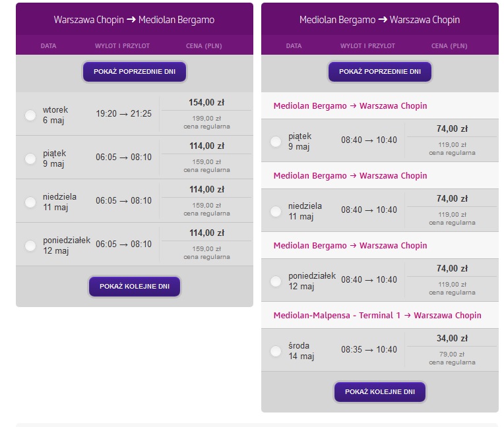504x427 pixels.
Task: Click outbound Pokaż kolejne dni button
Action: [x=135, y=287]
